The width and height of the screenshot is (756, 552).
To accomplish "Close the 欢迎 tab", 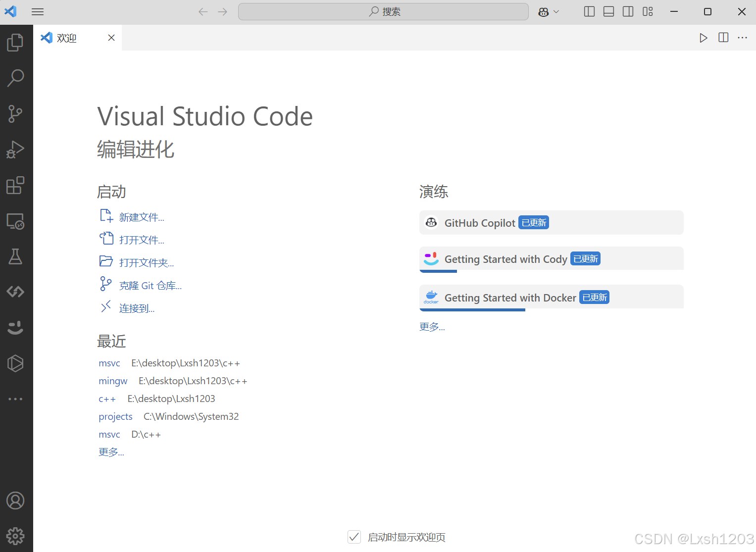I will (x=111, y=38).
